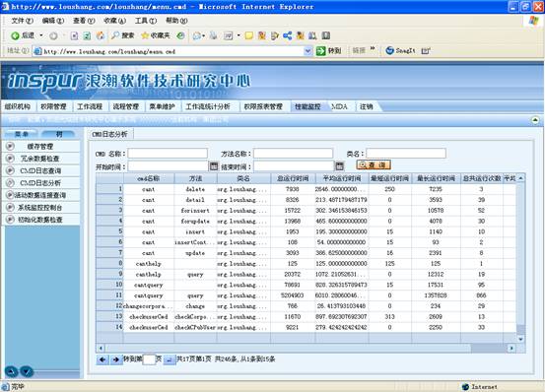The width and height of the screenshot is (545, 392).
Task: Switch to the 流程管理 tab
Action: (x=126, y=107)
